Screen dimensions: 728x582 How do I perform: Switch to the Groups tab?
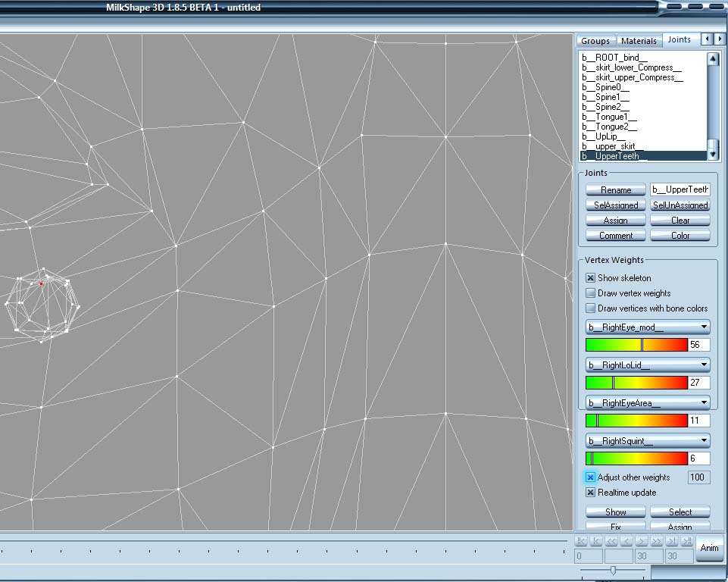click(595, 40)
